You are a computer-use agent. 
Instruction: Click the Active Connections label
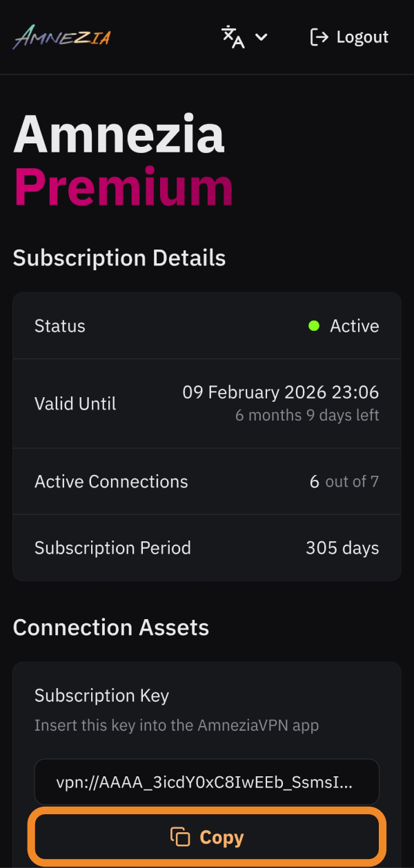click(111, 481)
